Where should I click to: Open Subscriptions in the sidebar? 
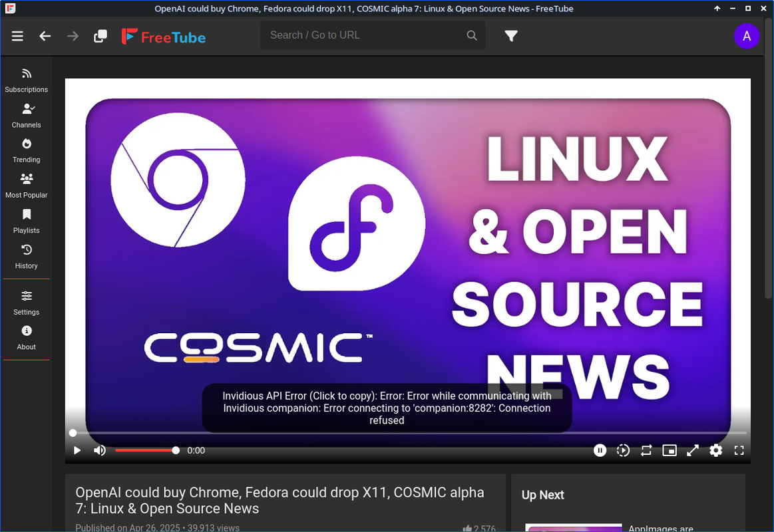pos(26,80)
